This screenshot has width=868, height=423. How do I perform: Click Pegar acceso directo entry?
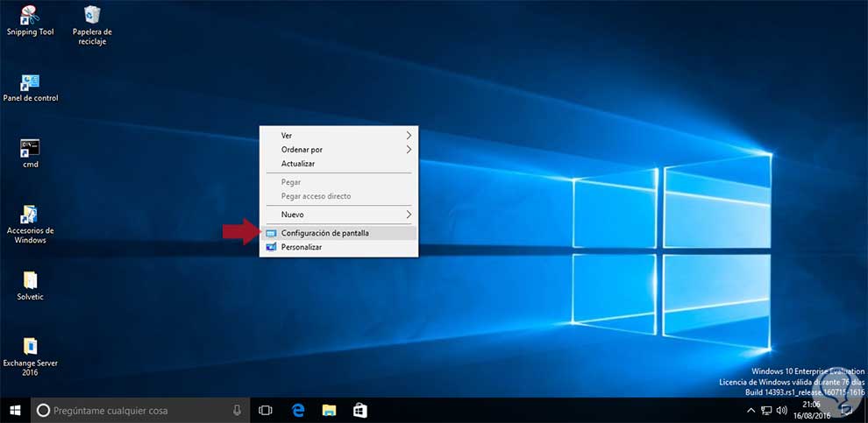[338, 196]
